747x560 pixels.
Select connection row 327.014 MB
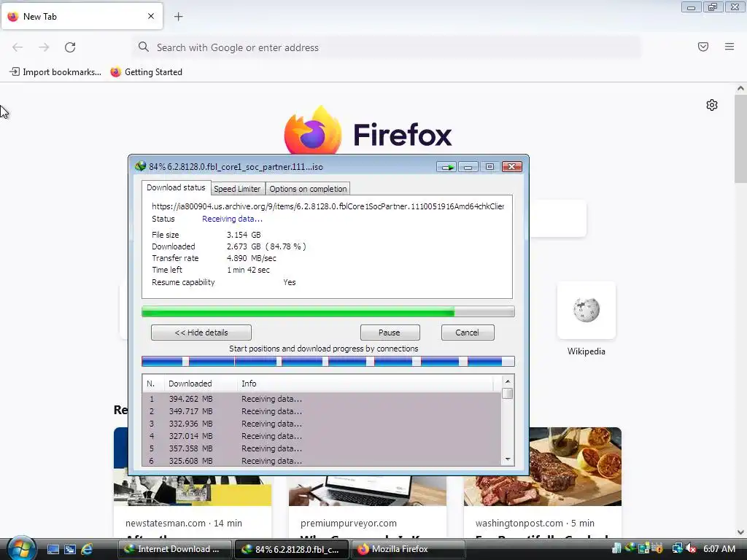pyautogui.click(x=322, y=436)
